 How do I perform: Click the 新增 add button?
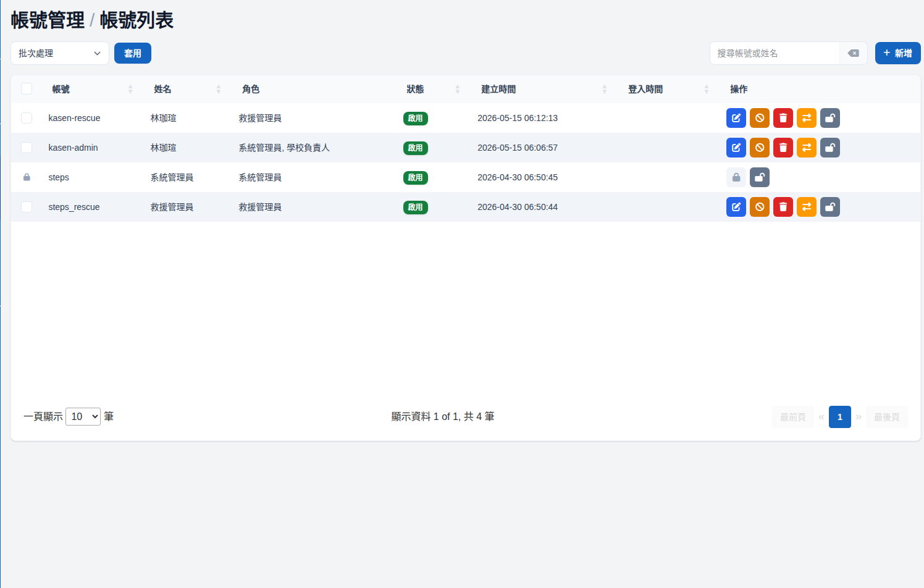(898, 53)
